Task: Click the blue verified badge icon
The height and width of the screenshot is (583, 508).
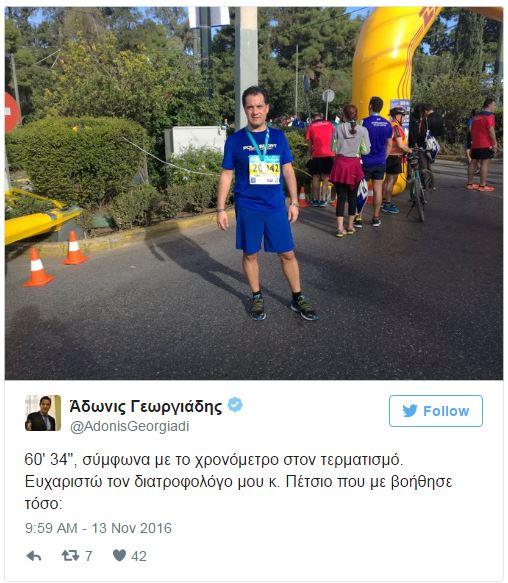Action: [x=235, y=405]
